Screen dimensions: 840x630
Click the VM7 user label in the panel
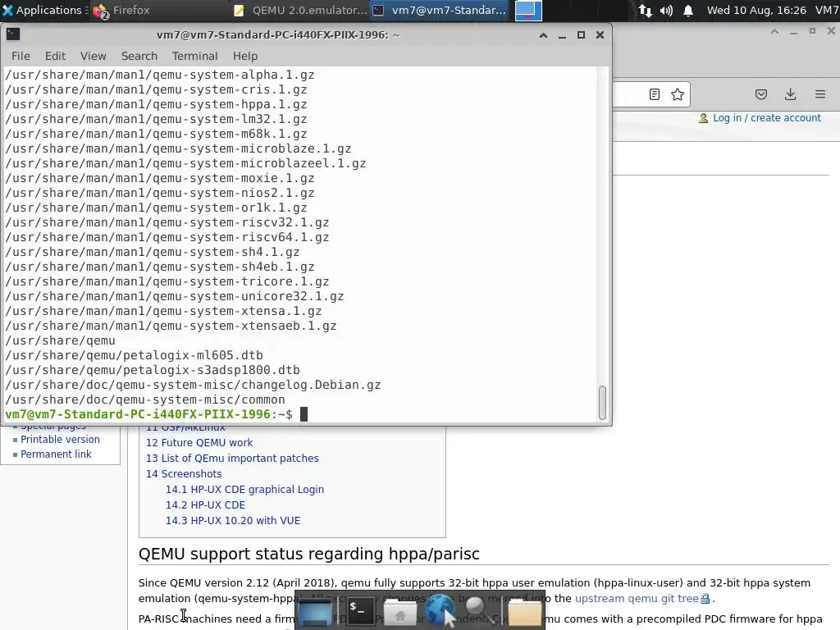coord(827,10)
